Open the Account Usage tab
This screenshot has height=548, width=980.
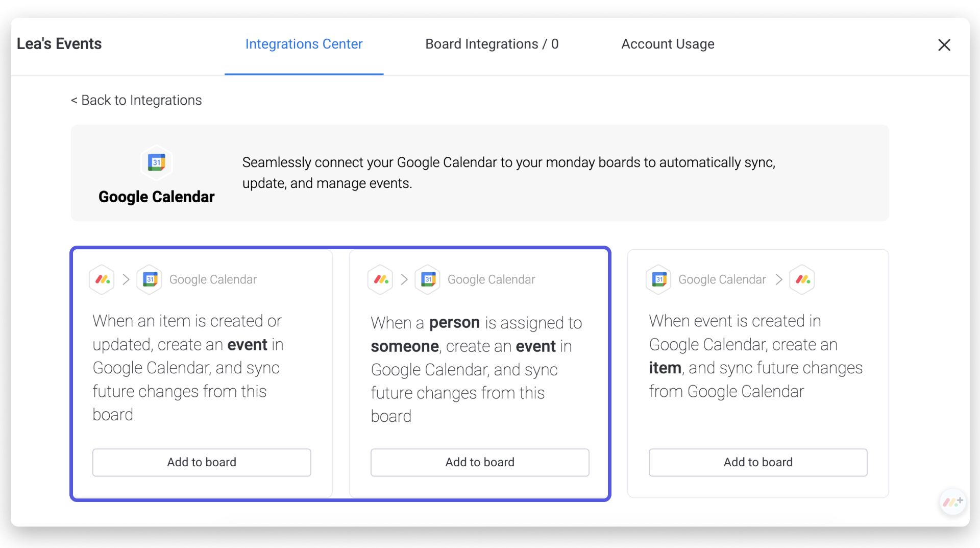click(668, 44)
